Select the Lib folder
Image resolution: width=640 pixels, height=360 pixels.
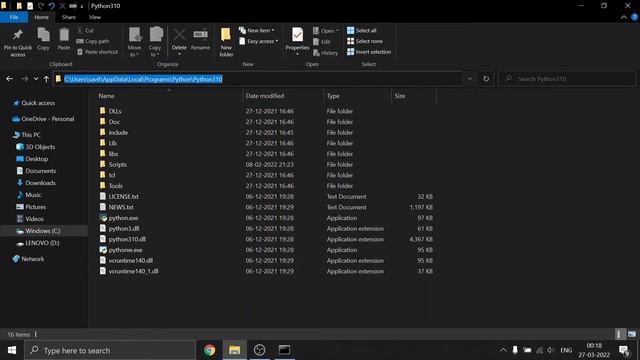[113, 143]
